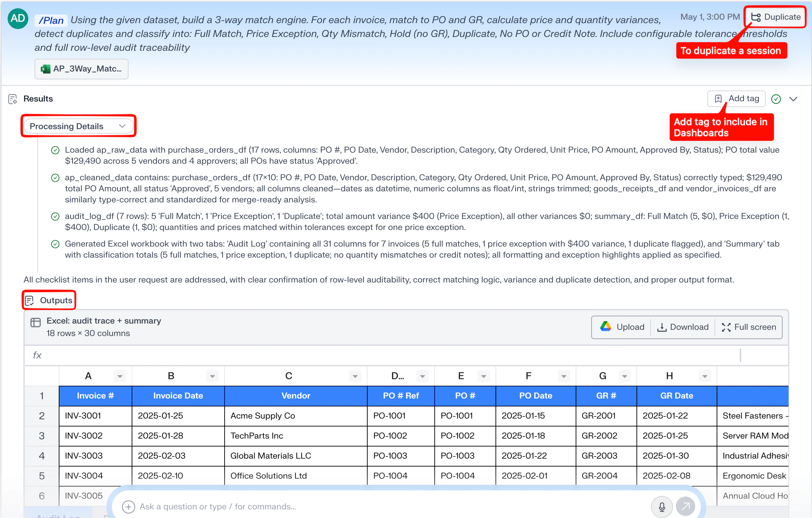812x518 pixels.
Task: Click the green check status icon beside Add tag
Action: 776,99
